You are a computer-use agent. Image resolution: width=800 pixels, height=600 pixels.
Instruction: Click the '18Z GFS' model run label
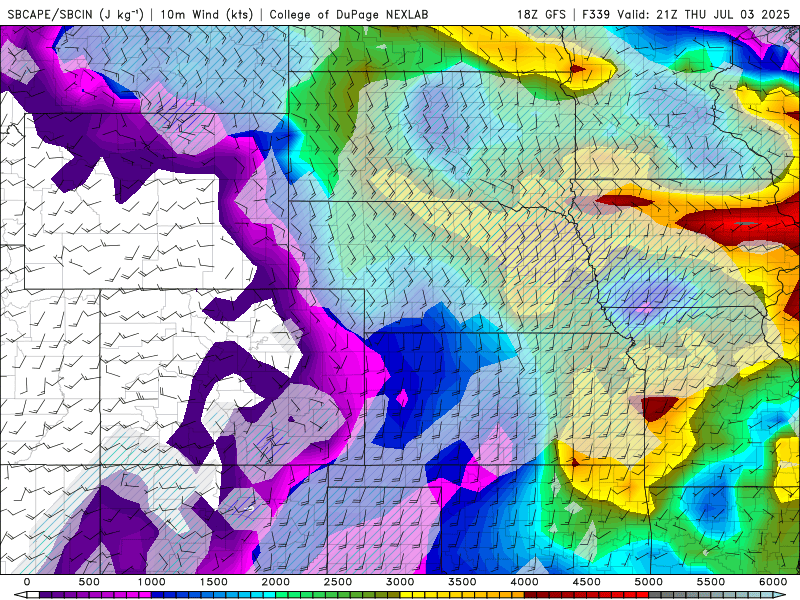[x=541, y=14]
